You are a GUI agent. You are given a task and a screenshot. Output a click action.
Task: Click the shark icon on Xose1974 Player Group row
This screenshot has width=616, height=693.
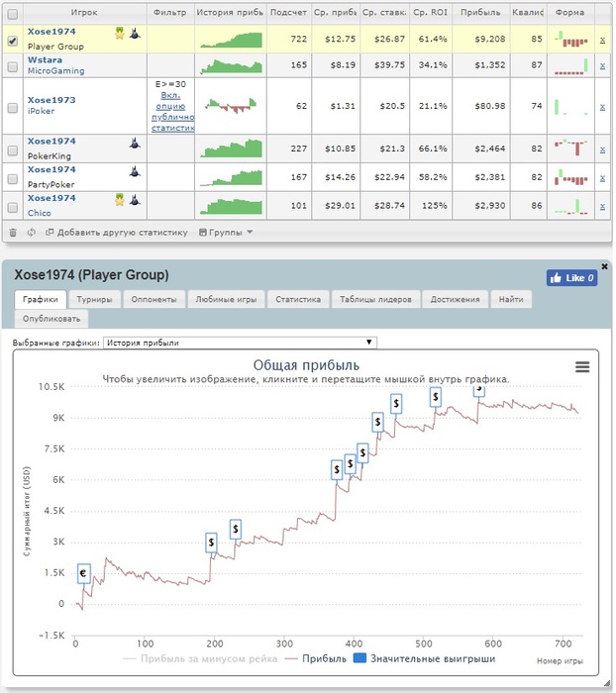pos(135,33)
